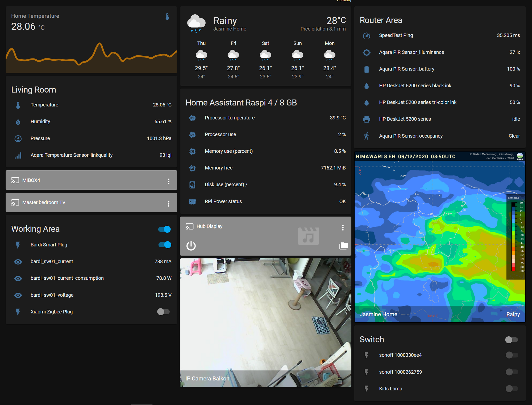
Task: Open the Processor temperature entity details
Action: point(230,118)
